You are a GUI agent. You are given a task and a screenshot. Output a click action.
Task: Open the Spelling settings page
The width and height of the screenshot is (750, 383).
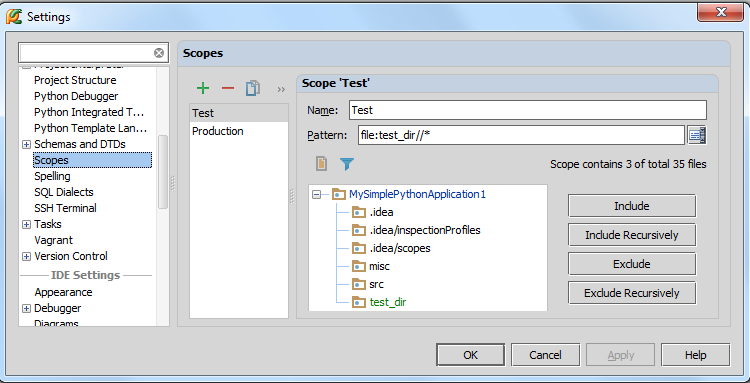[x=52, y=176]
